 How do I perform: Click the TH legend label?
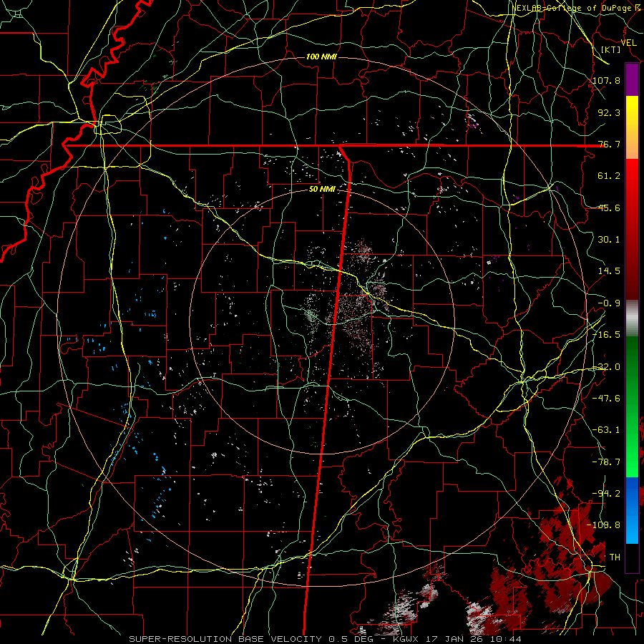(x=615, y=557)
